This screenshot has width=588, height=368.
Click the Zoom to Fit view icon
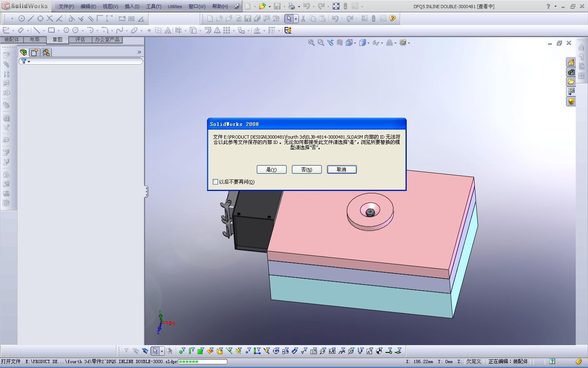pyautogui.click(x=312, y=43)
